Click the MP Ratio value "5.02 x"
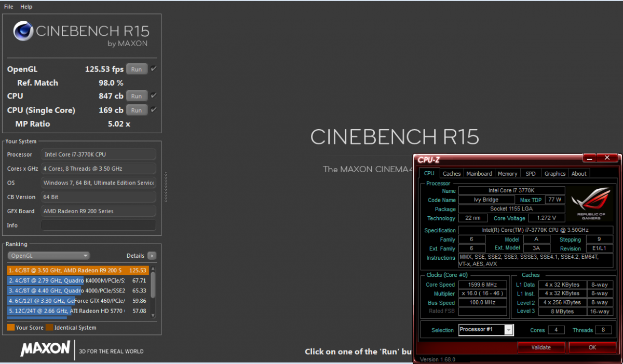The height and width of the screenshot is (364, 623). coord(119,124)
